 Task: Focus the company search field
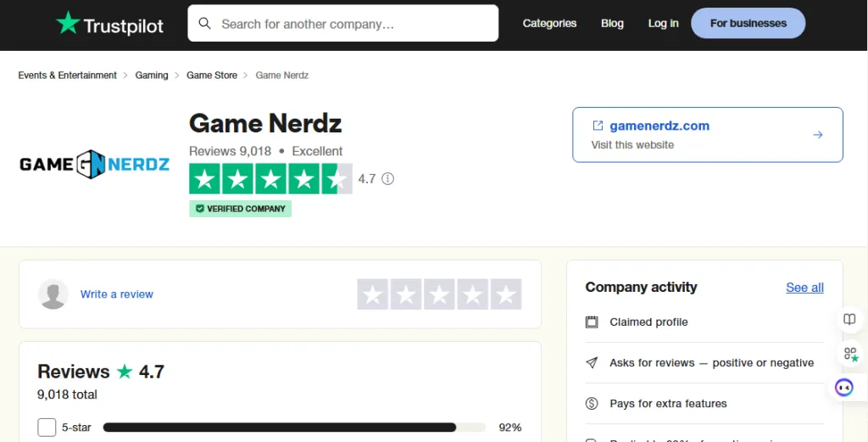tap(342, 23)
